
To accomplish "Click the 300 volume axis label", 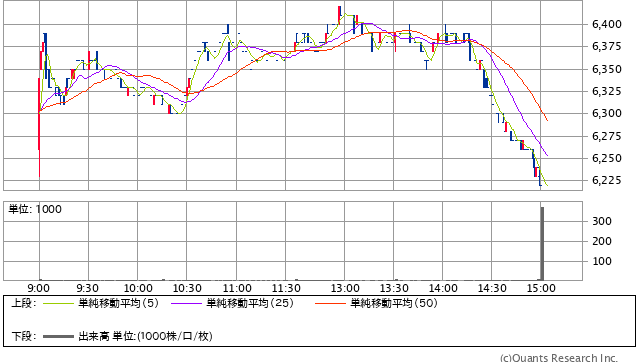I will coord(602,221).
